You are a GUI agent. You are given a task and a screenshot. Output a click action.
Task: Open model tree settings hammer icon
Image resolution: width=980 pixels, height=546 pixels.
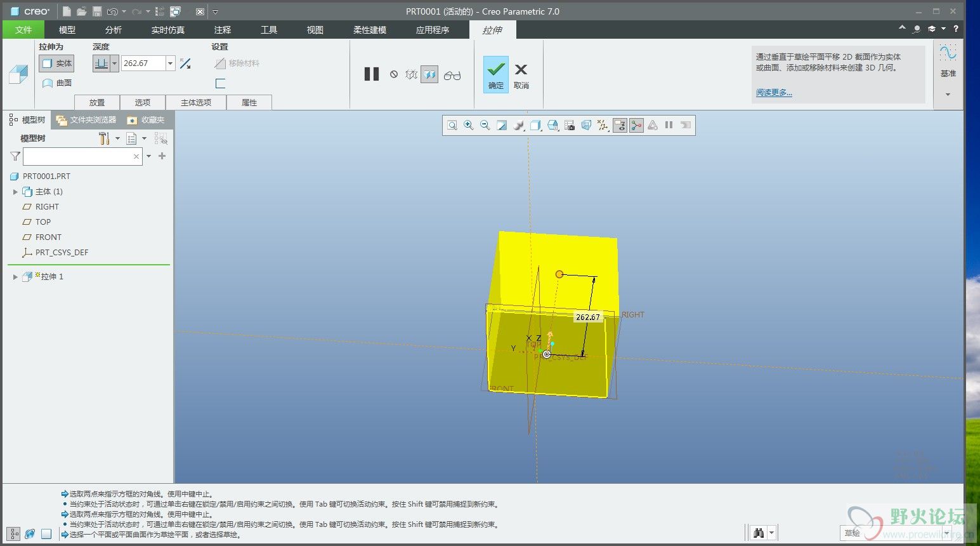[x=104, y=138]
